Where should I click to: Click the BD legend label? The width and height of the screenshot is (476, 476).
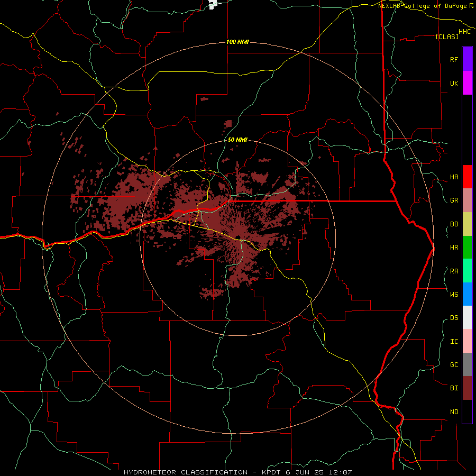[454, 224]
